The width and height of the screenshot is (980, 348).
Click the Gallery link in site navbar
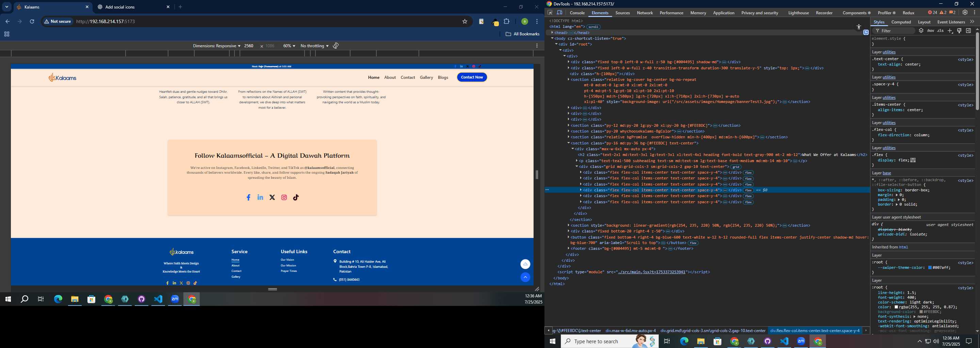[x=426, y=77]
